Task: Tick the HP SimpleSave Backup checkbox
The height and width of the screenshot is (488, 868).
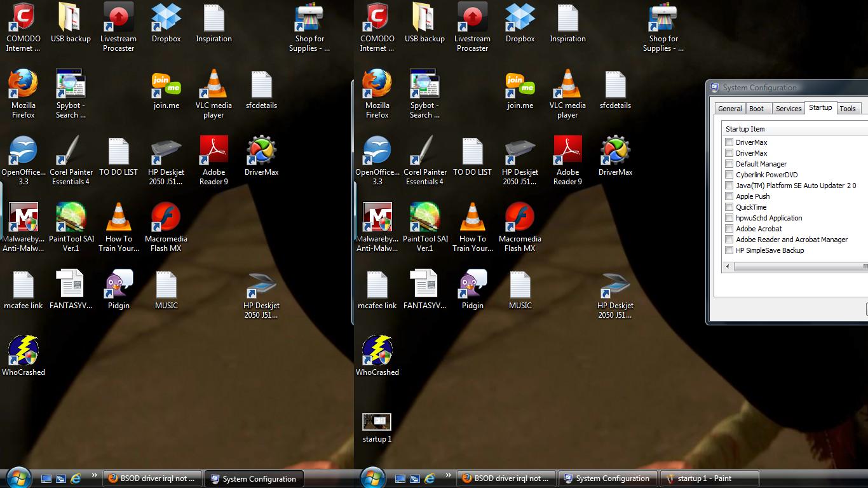Action: click(729, 250)
